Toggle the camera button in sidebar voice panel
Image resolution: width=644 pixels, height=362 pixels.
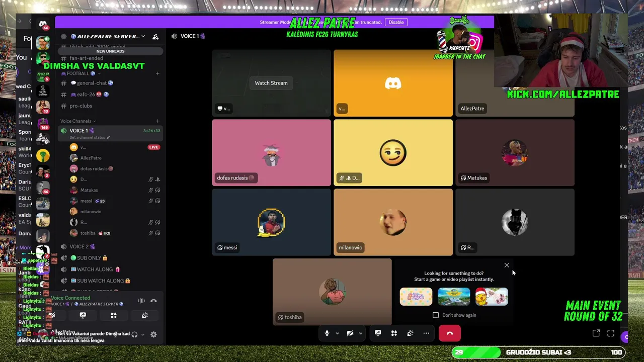click(x=52, y=315)
